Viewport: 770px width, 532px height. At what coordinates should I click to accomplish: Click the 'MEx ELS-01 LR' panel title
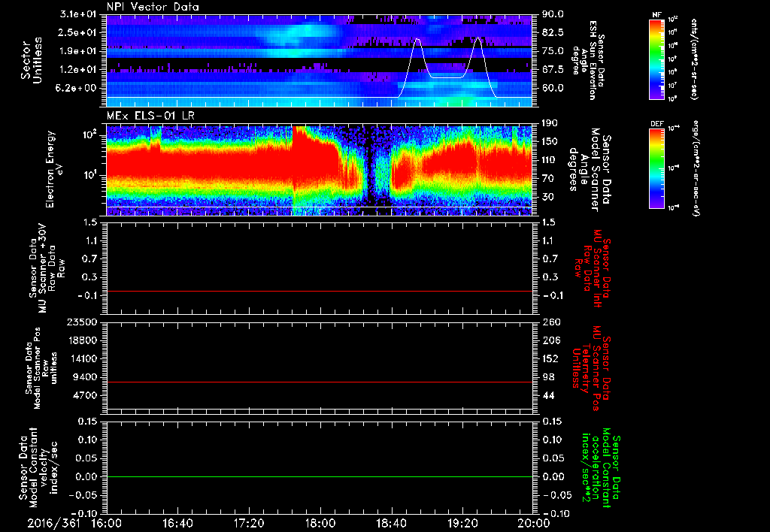(x=152, y=116)
